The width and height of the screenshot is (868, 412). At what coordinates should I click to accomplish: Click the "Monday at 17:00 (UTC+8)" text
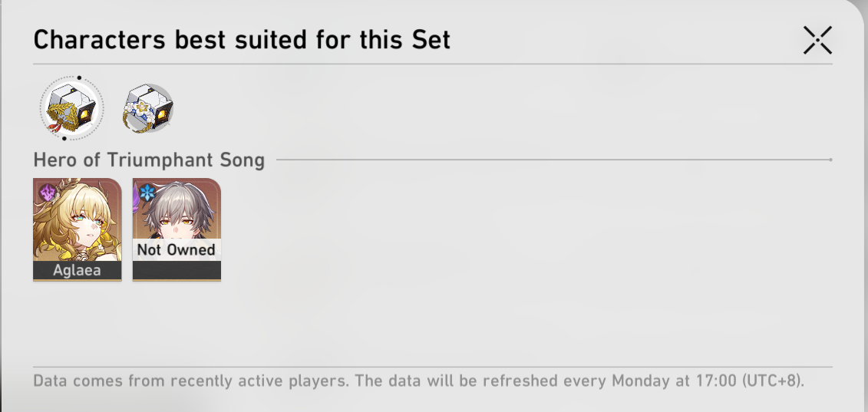708,381
